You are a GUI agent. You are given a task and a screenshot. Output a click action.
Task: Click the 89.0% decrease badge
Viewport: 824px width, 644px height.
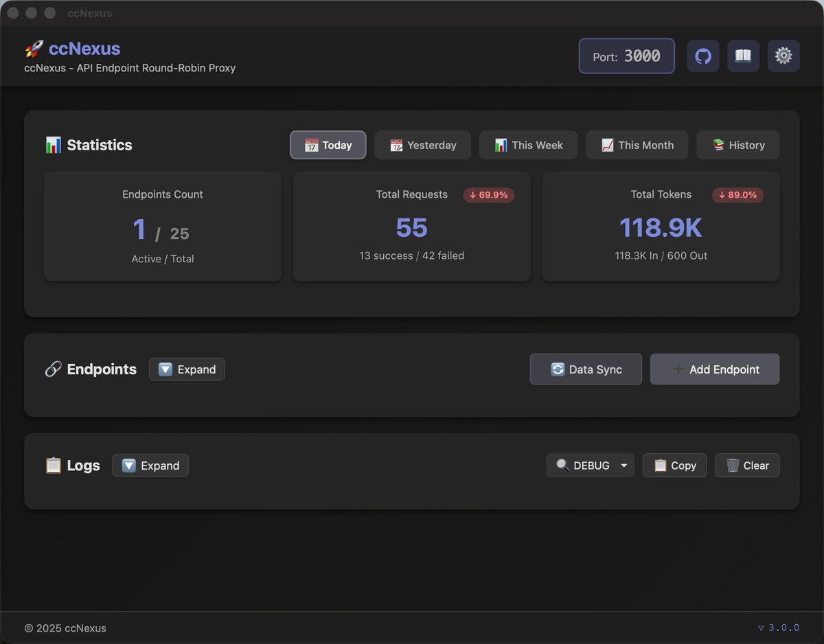(x=737, y=195)
